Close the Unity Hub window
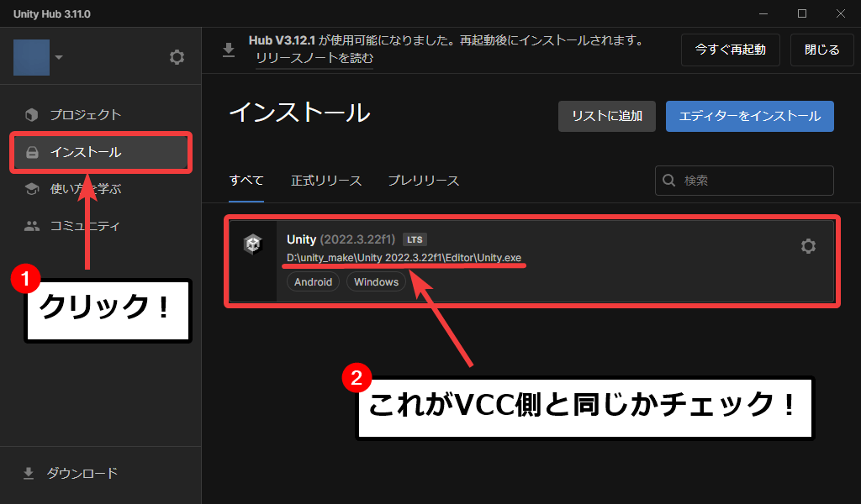The width and height of the screenshot is (861, 504). (841, 13)
